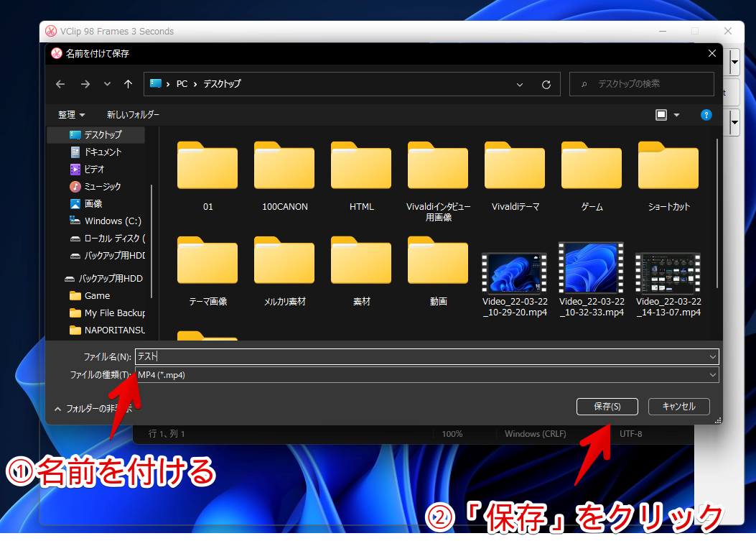Select the Vivaldiインタビュー用画像 folder
This screenshot has width=756, height=541.
(x=438, y=181)
